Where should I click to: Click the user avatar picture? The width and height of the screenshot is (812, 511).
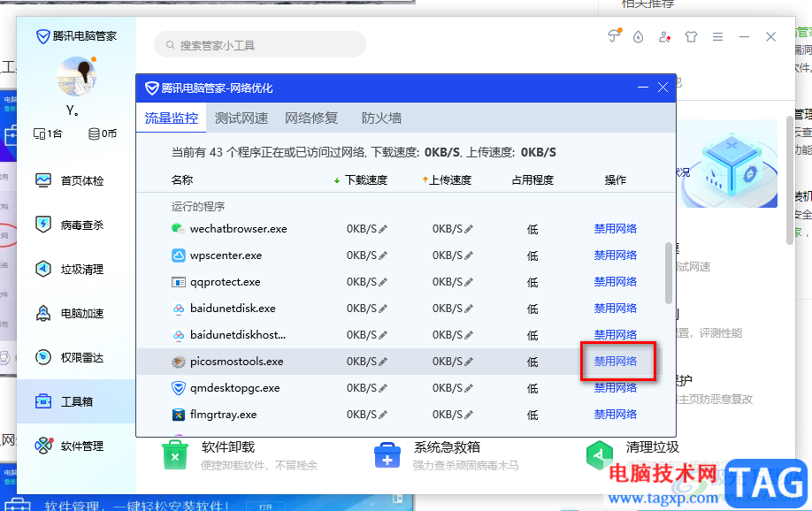[x=77, y=77]
